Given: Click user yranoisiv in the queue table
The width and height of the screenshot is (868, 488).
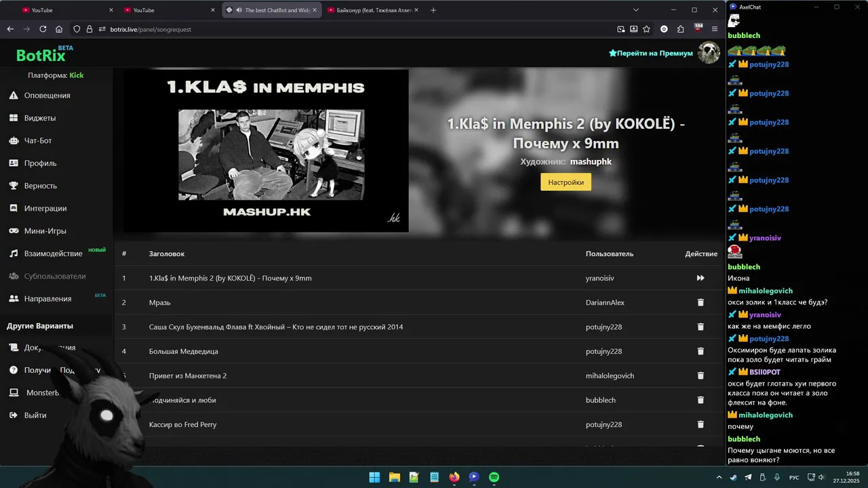Looking at the screenshot, I should click(x=600, y=278).
